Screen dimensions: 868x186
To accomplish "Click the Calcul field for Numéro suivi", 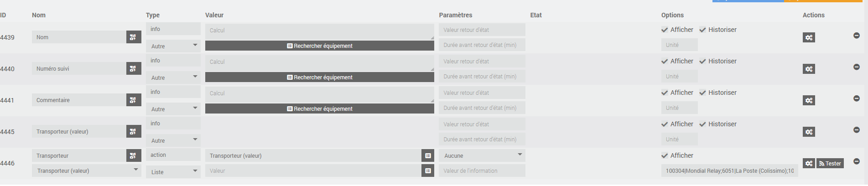I will point(319,62).
